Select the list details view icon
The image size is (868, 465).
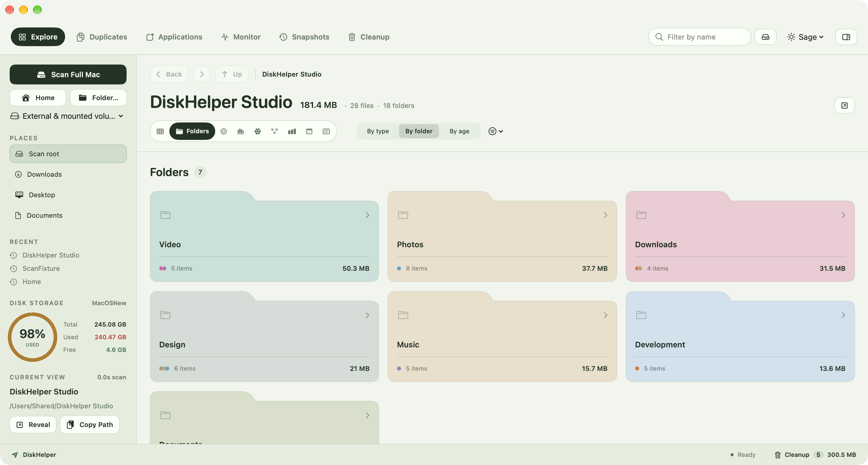pyautogui.click(x=326, y=131)
